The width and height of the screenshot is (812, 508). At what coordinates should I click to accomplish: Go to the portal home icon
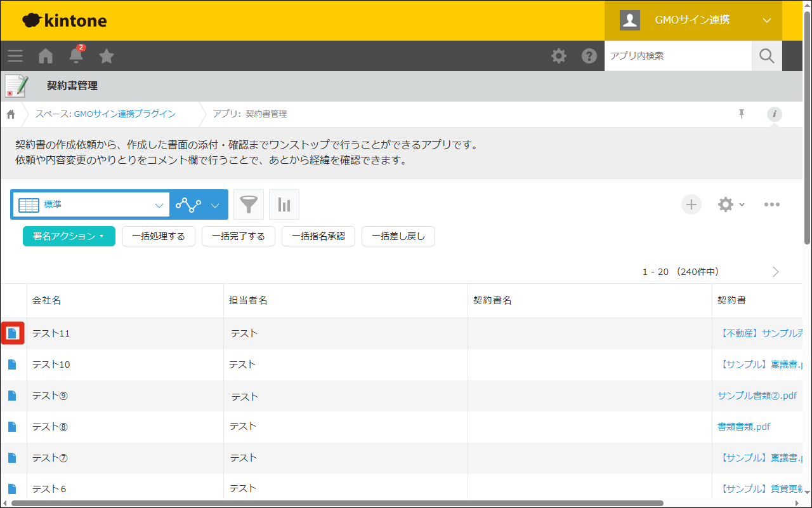[x=46, y=56]
